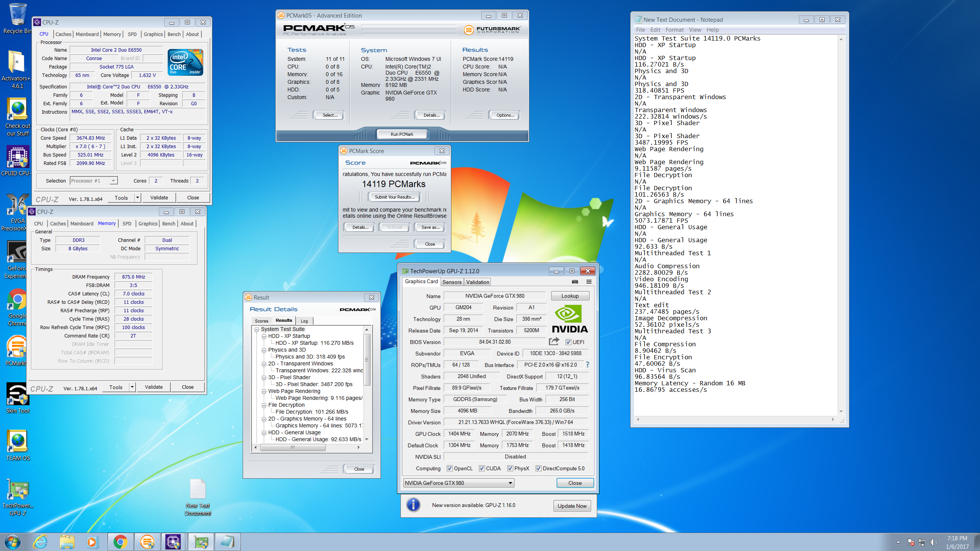Switch to Chrome in the taskbar
Screen dimensions: 980x551
coord(120,542)
